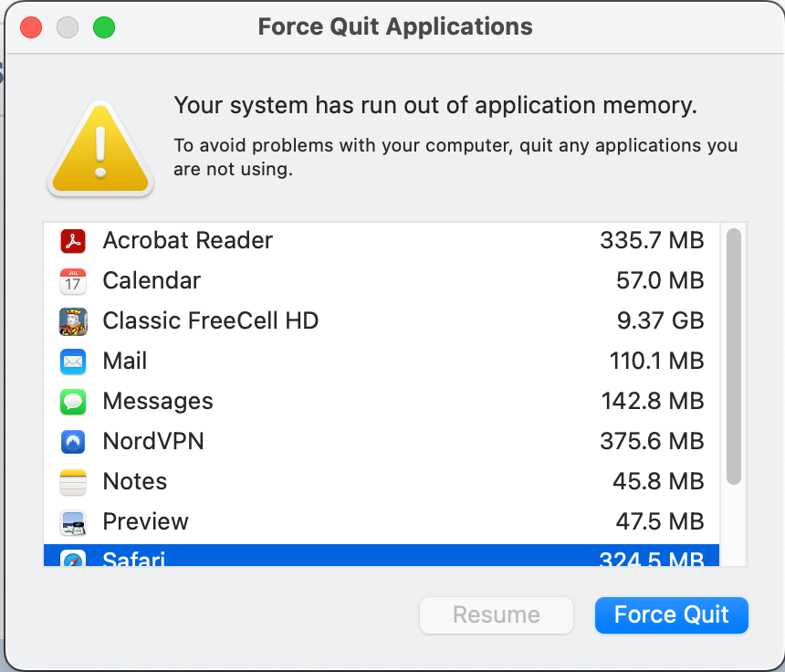Click the Messages speech bubble icon
The height and width of the screenshot is (672, 785).
73,402
